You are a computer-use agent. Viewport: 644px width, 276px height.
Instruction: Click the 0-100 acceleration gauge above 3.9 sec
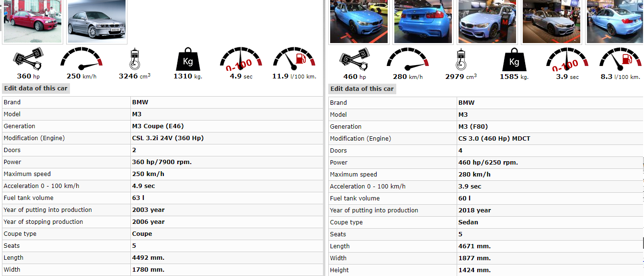[567, 59]
